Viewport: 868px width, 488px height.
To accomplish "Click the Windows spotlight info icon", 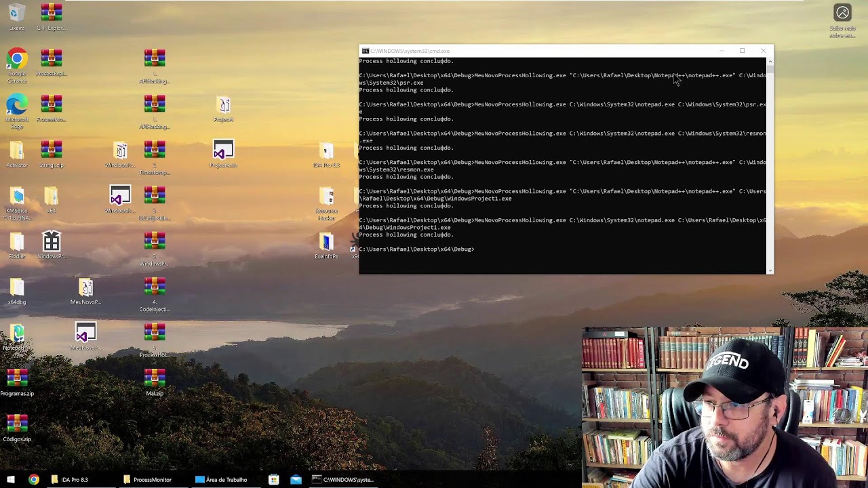I will (x=842, y=13).
